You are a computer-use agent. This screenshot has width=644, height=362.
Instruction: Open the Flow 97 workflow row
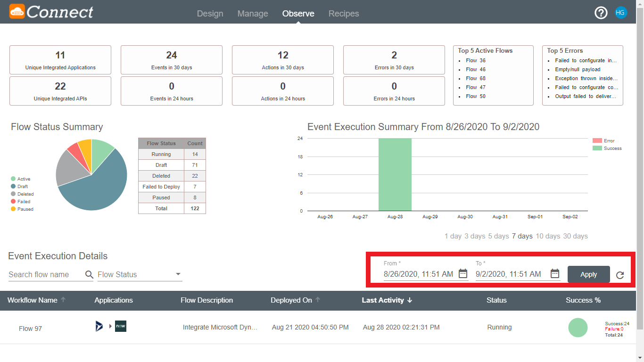point(318,328)
